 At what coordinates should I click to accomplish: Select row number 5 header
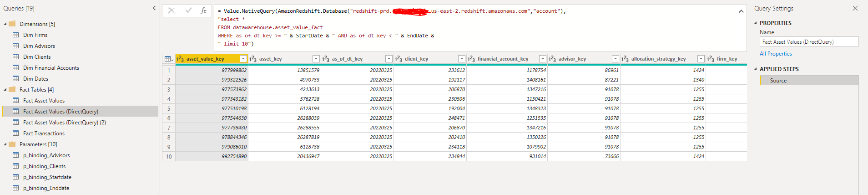pyautogui.click(x=169, y=108)
